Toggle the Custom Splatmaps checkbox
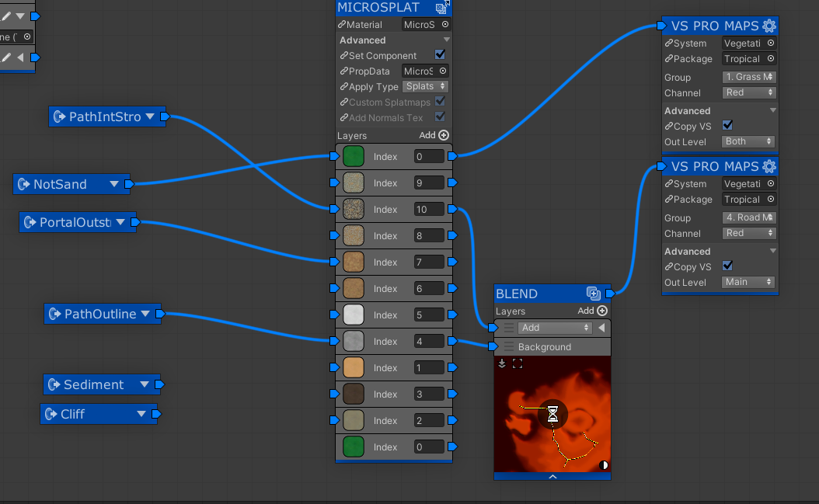 (x=440, y=101)
